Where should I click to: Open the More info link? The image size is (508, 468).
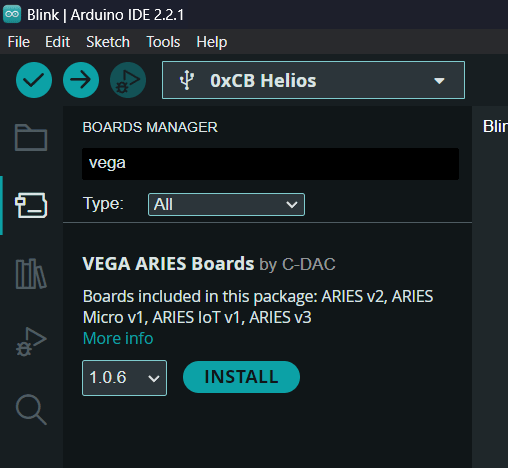118,338
